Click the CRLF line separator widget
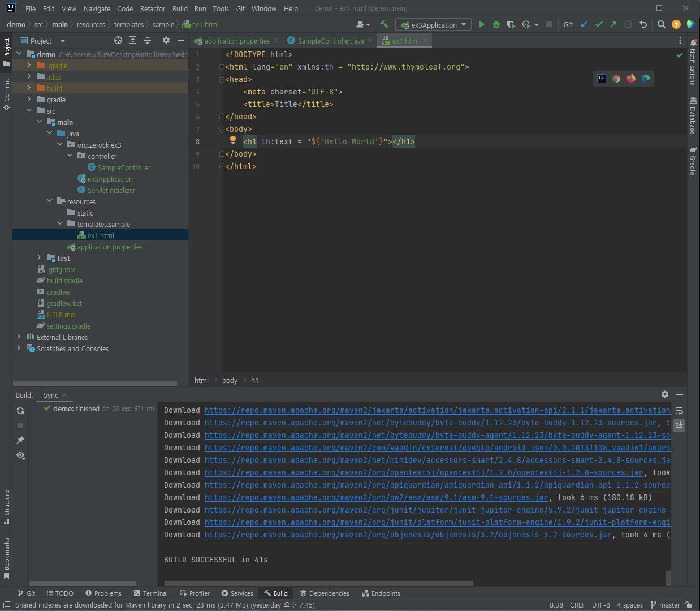 pos(577,605)
